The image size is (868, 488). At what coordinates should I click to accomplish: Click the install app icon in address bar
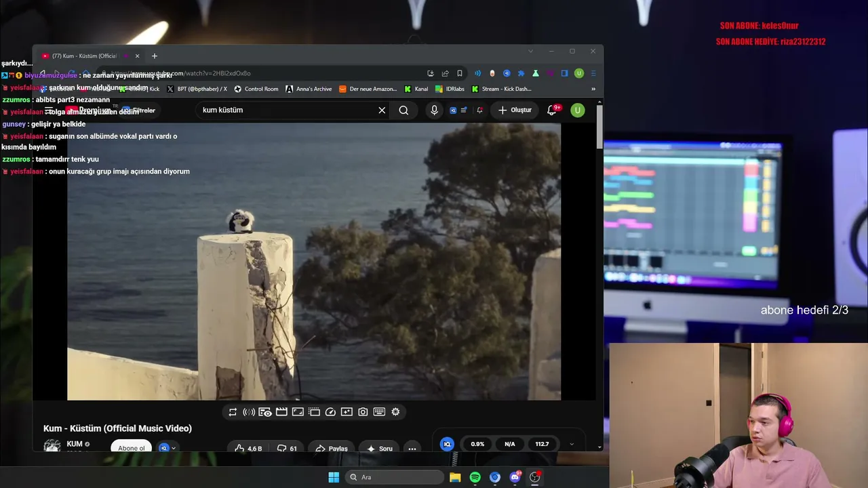431,73
